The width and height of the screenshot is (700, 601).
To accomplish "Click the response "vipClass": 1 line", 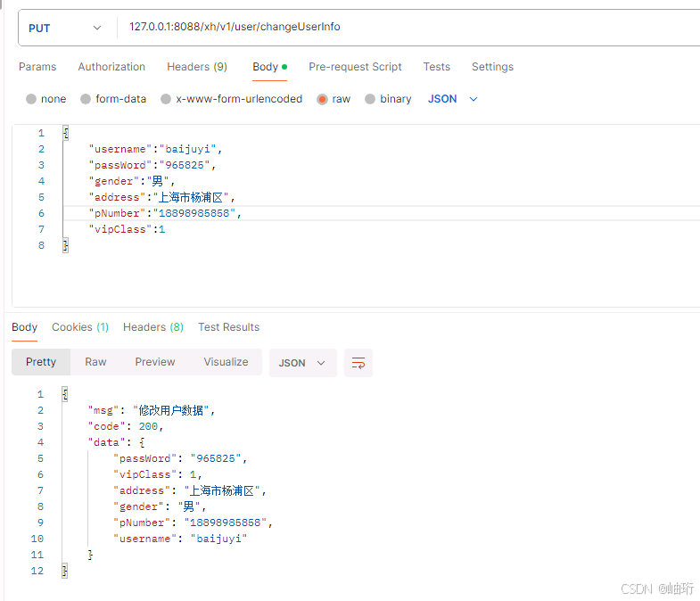I will tap(158, 474).
